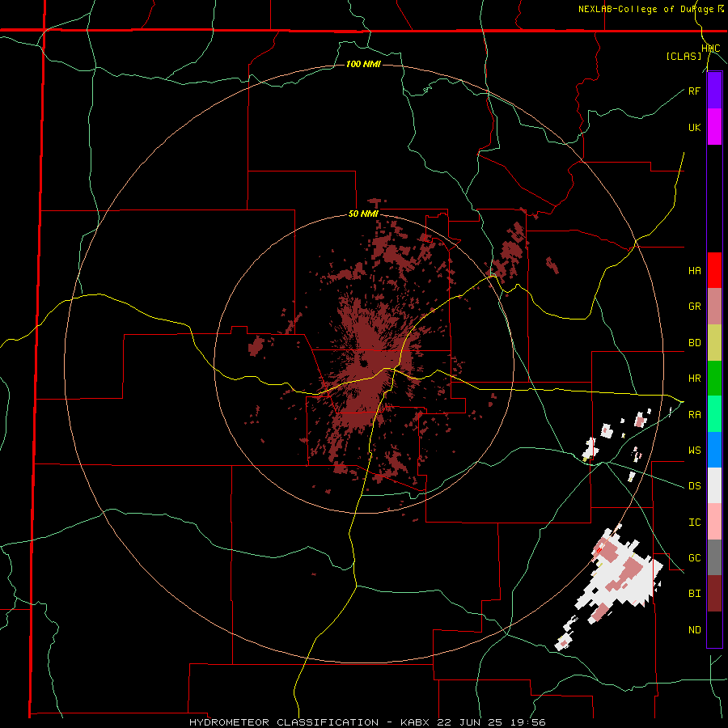The width and height of the screenshot is (728, 728).
Task: Click the "ND" legend label
Action: coord(694,629)
